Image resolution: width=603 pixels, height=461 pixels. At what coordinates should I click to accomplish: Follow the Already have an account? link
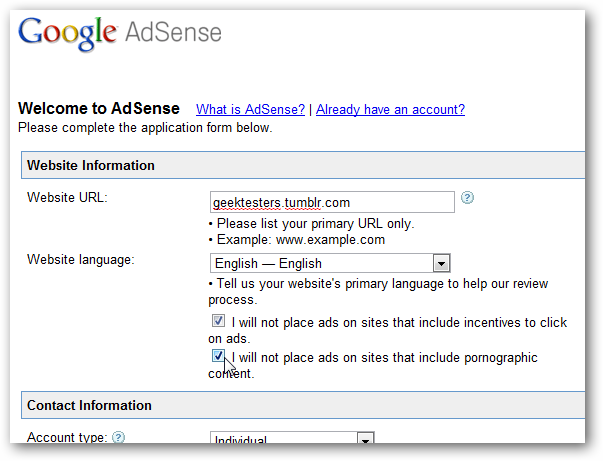point(390,110)
